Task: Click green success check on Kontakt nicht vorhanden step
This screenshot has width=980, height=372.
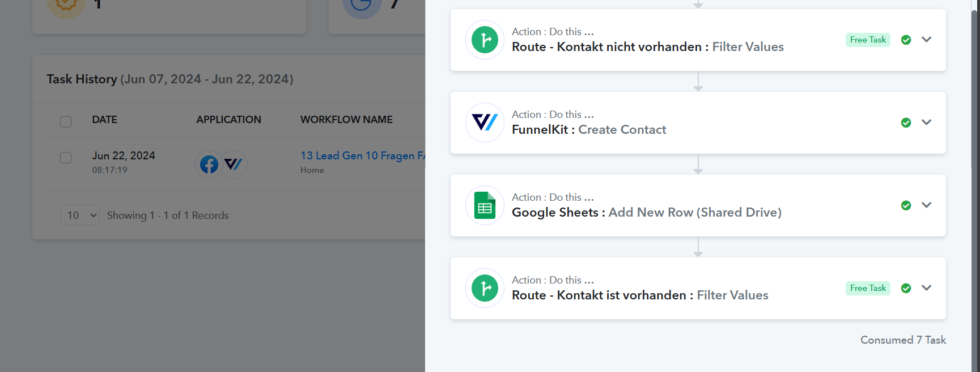Action: (906, 40)
